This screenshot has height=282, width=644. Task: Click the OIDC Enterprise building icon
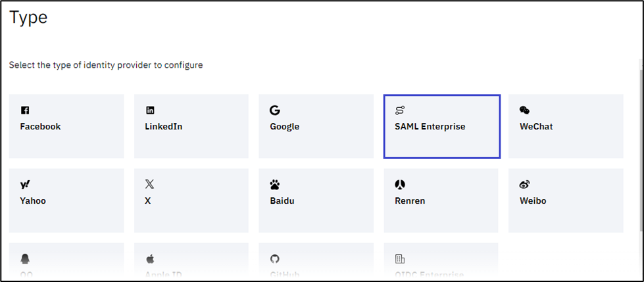click(399, 259)
